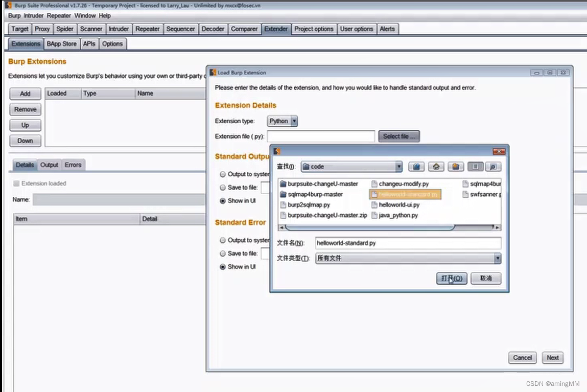This screenshot has height=392, width=587.
Task: Select the swfsanner file
Action: pyautogui.click(x=481, y=194)
